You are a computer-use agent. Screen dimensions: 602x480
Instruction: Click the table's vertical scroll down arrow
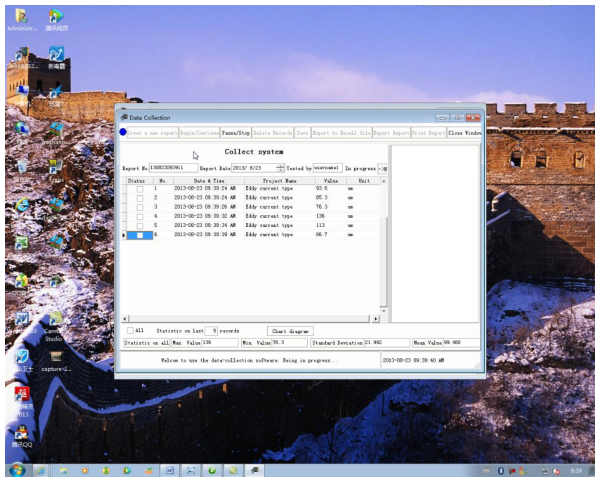[384, 311]
